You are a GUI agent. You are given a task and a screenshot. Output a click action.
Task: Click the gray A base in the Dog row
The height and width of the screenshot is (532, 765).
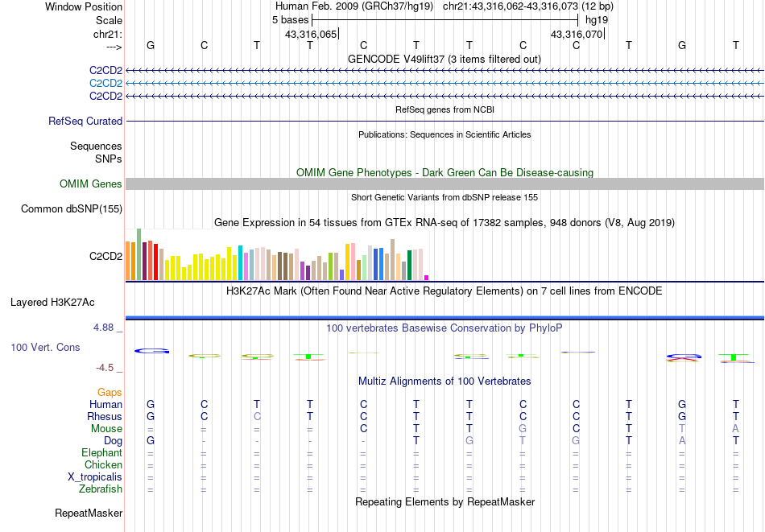682,441
